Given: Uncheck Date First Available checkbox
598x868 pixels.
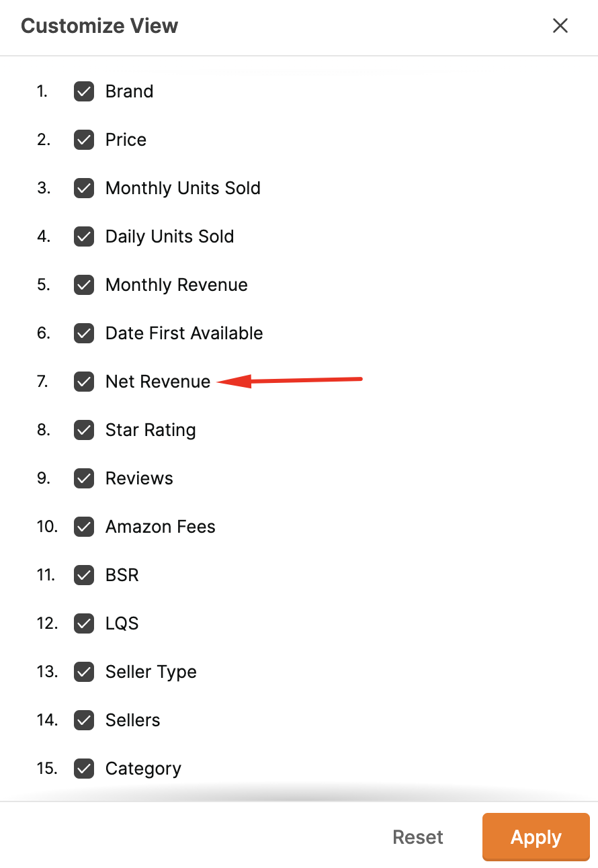Looking at the screenshot, I should pyautogui.click(x=84, y=333).
